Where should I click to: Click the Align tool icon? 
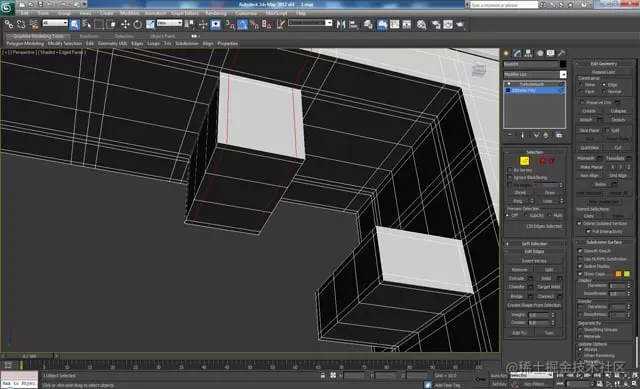353,24
